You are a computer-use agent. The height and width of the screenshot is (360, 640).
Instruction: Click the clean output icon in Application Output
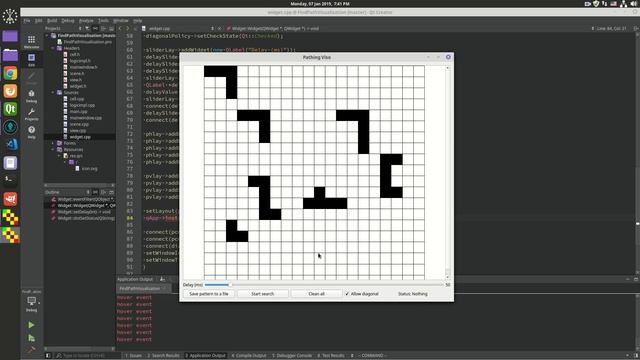pos(162,279)
